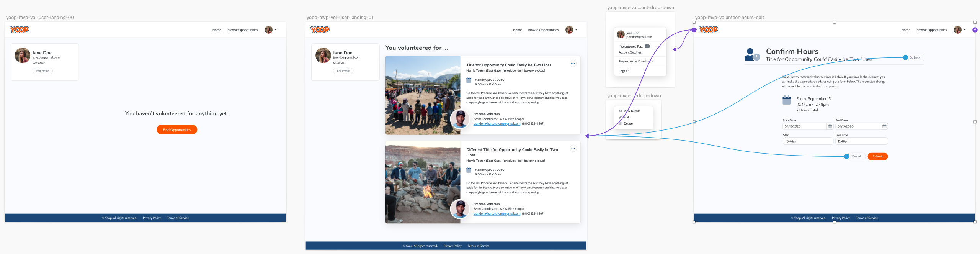
Task: Click Privacy Policy in landing-01 footer
Action: tap(452, 246)
